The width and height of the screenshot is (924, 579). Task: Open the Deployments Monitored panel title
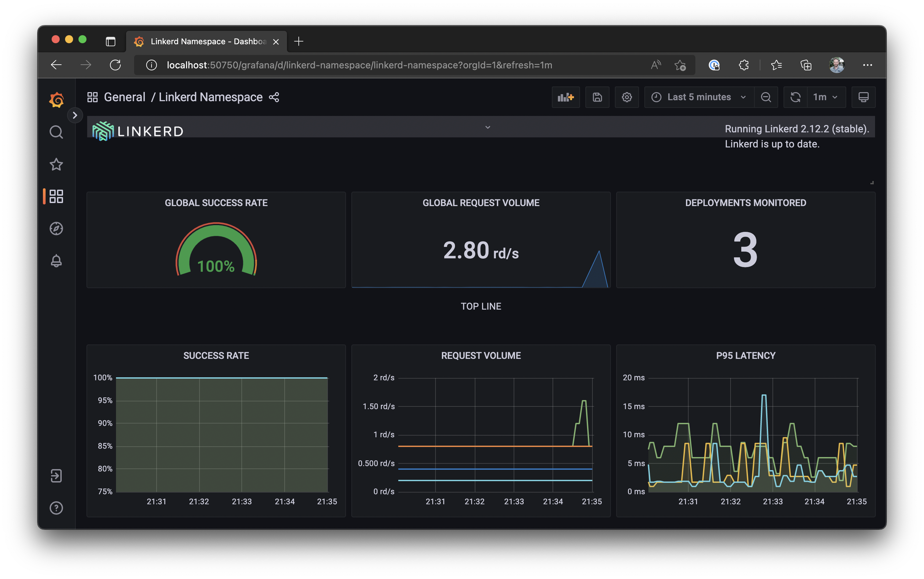click(746, 203)
